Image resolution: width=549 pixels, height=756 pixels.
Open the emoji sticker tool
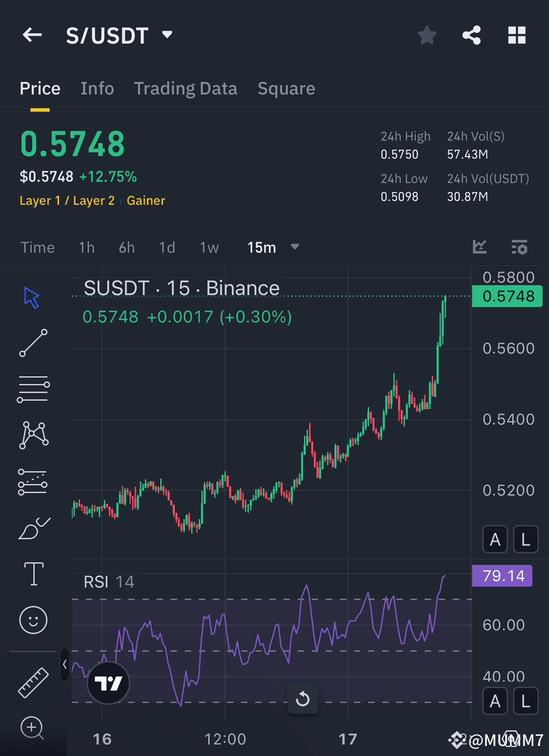(x=33, y=620)
